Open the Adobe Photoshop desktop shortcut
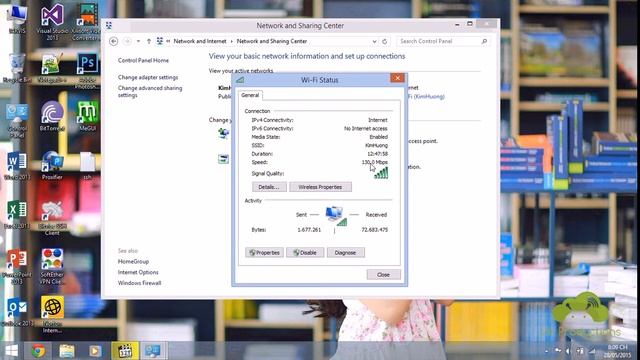Screen dimensions: 640x360 (x=87, y=71)
